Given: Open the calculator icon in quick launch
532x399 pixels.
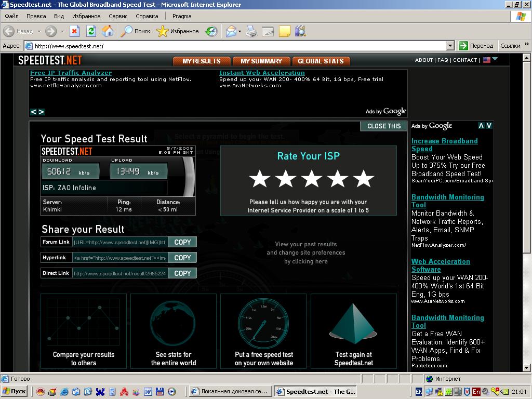Looking at the screenshot, I should tap(112, 392).
